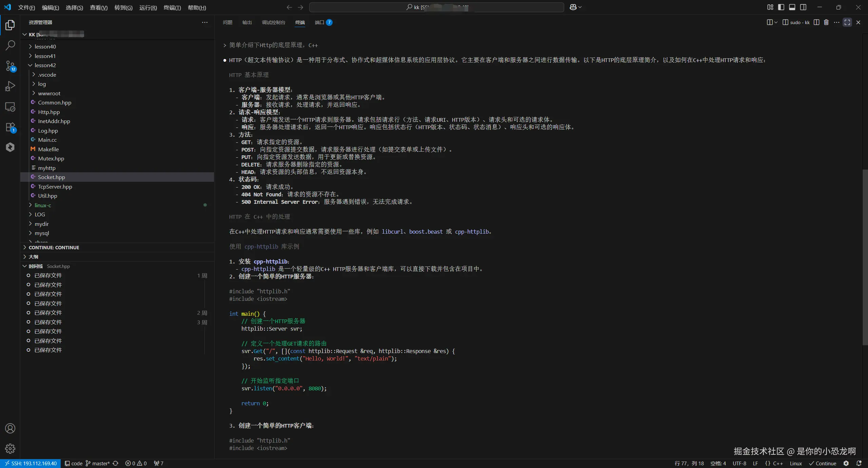
Task: Expand the wwwroot folder
Action: 49,93
